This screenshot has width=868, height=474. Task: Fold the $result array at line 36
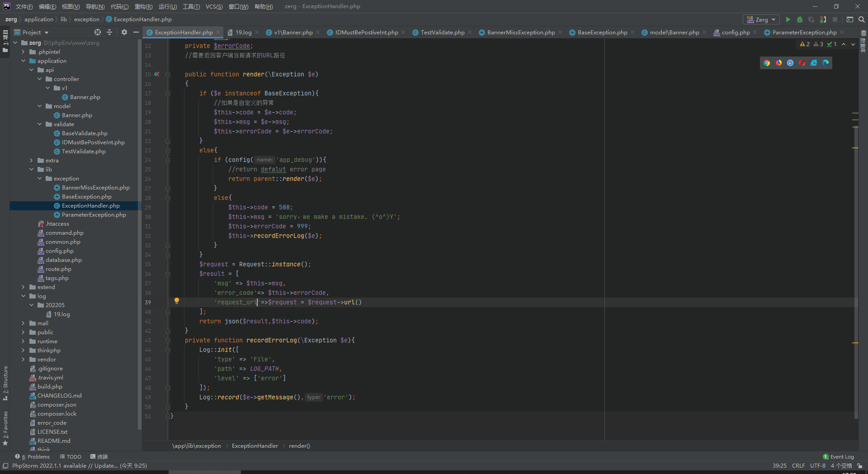click(x=168, y=274)
